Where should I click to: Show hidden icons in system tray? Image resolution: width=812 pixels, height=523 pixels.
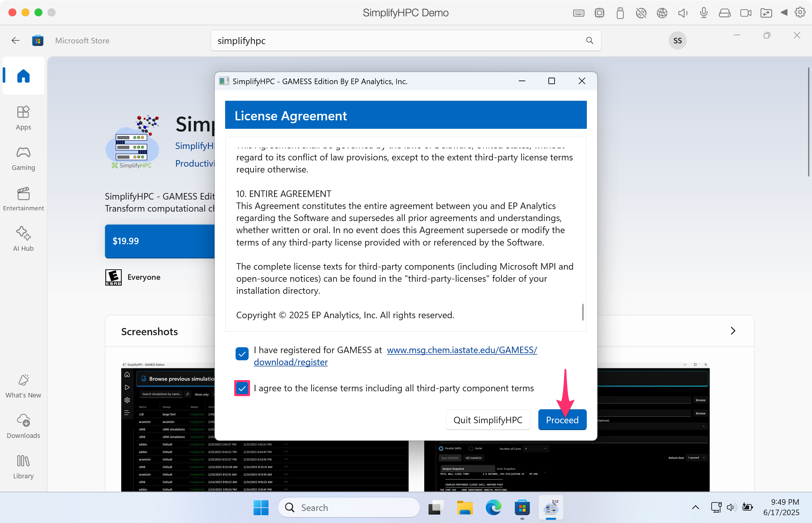695,507
